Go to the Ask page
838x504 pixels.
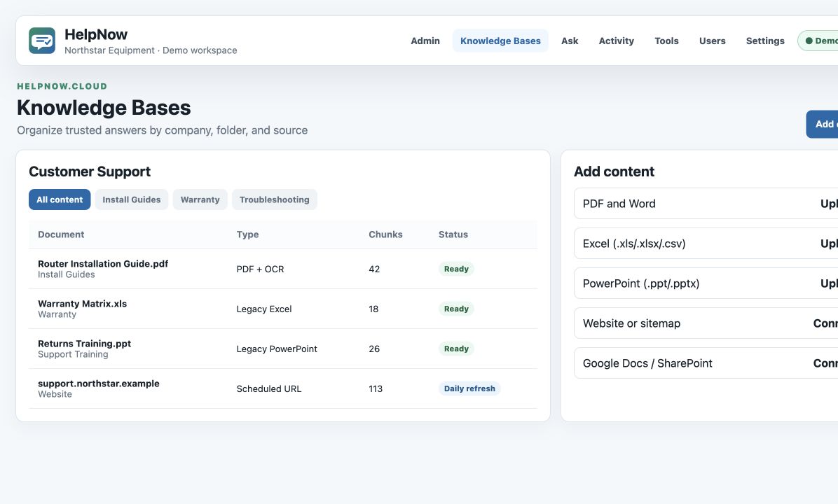click(569, 41)
